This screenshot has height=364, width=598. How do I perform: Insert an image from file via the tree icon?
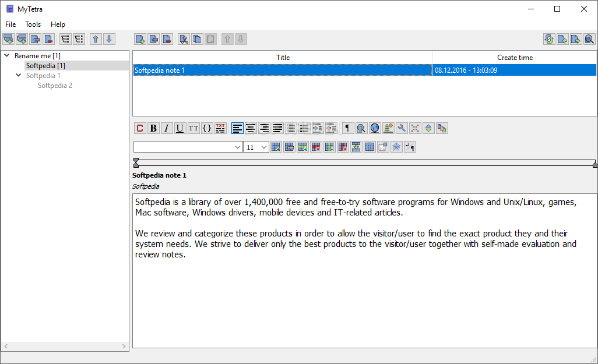pyautogui.click(x=388, y=129)
